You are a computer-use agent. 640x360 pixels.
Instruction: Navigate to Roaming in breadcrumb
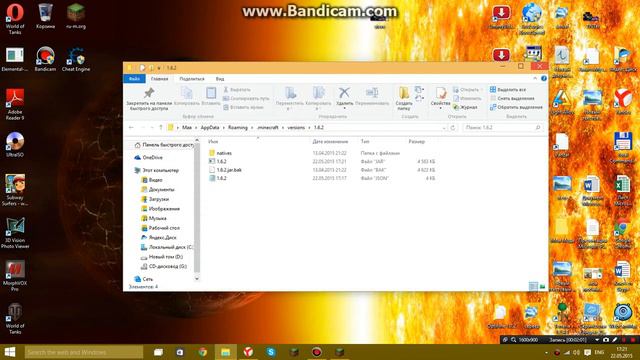(238, 128)
